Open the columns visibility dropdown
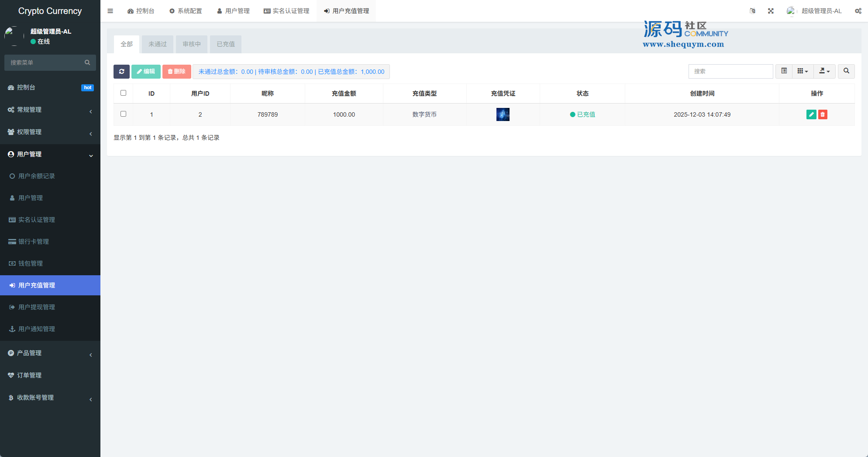 click(803, 71)
